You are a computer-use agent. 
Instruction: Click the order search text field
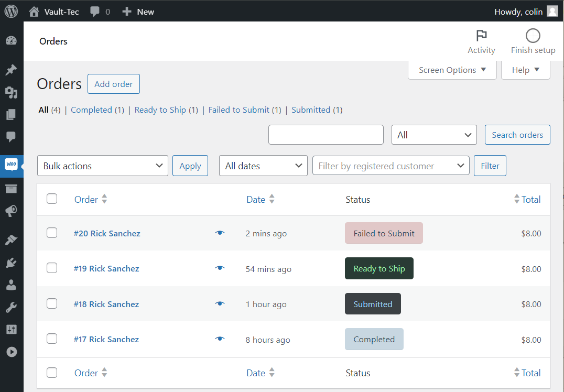click(326, 135)
